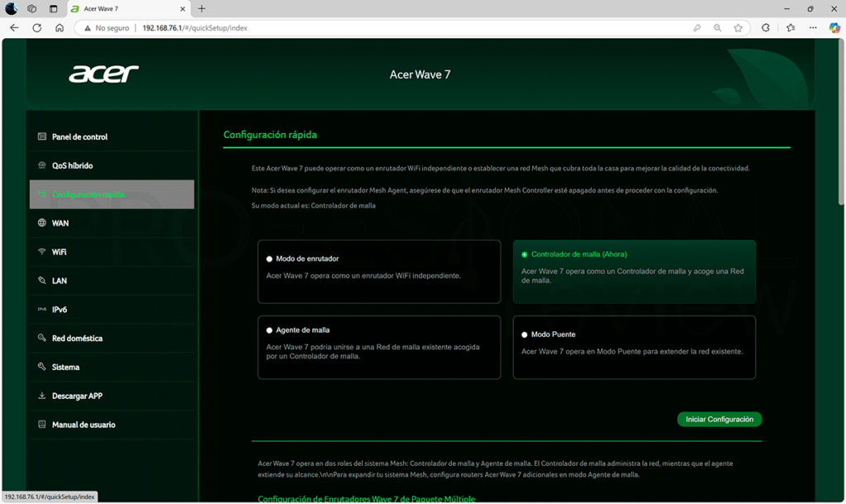Click the URL address field

413,28
